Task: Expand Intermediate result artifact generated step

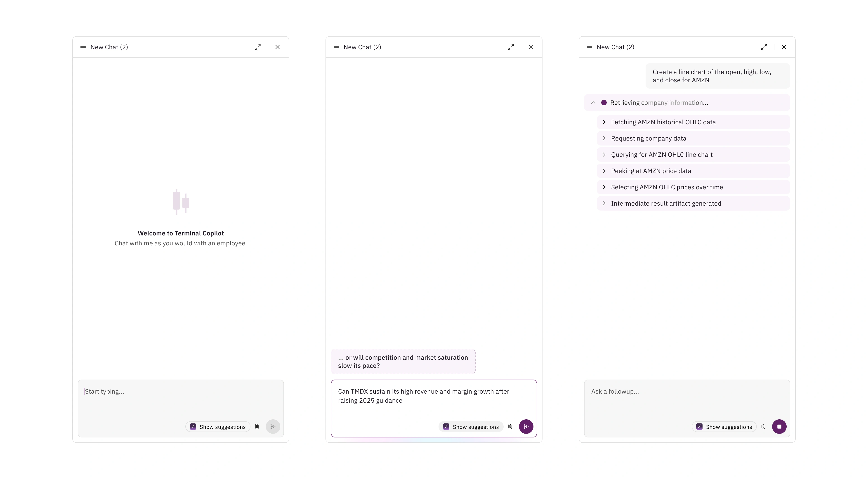Action: (604, 203)
